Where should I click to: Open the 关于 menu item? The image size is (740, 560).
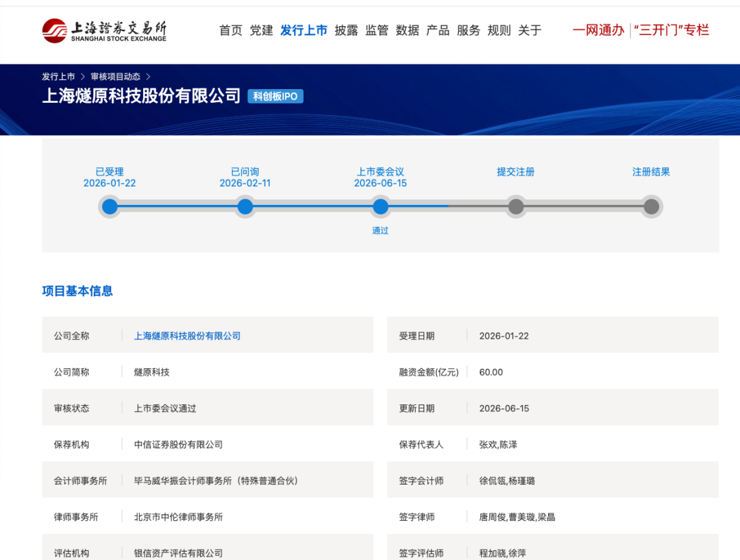coord(530,31)
